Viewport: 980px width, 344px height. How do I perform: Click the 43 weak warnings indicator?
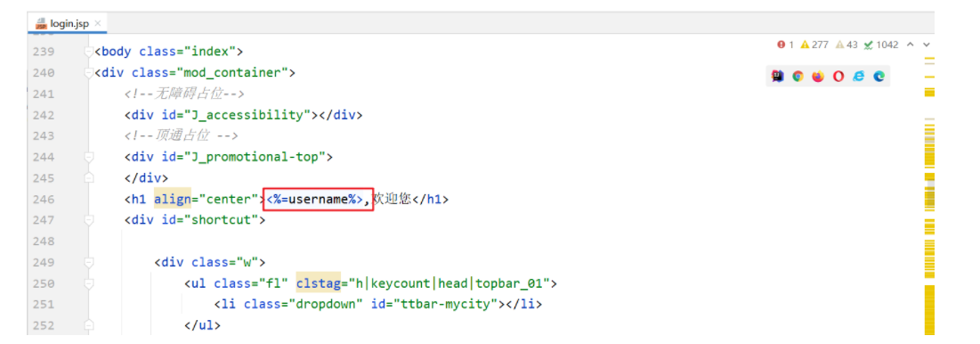pos(846,45)
